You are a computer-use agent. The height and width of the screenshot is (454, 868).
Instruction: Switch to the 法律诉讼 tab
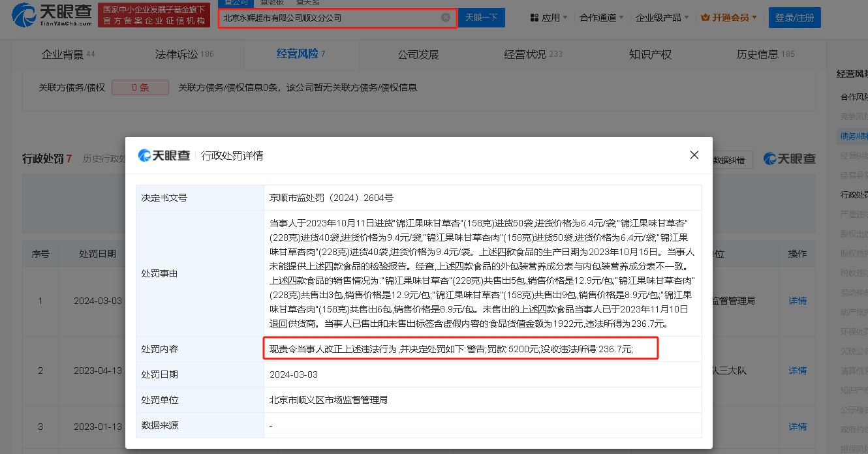pos(176,54)
